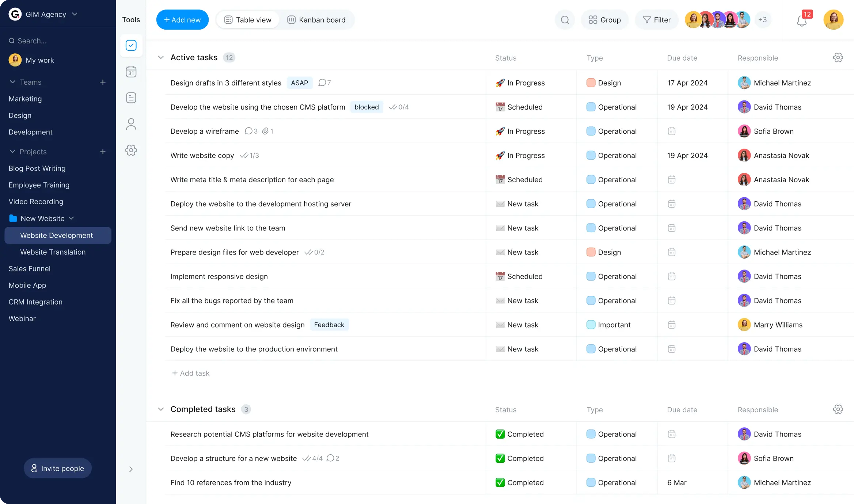Screen dimensions: 854x504
Task: Change Scheduled status of Develop the website task
Action: point(519,107)
